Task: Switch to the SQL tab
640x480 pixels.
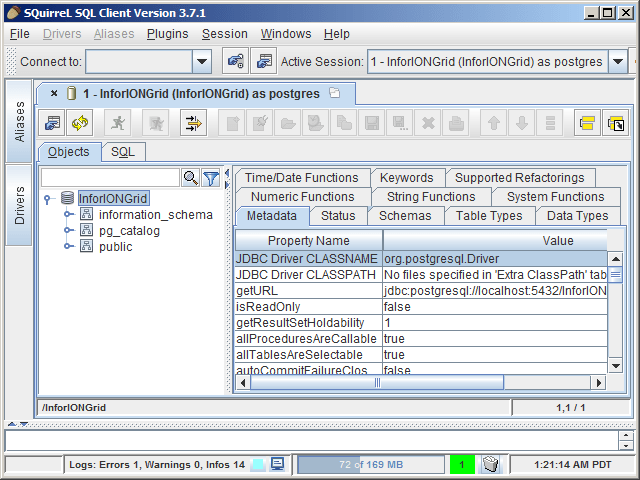Action: click(123, 152)
